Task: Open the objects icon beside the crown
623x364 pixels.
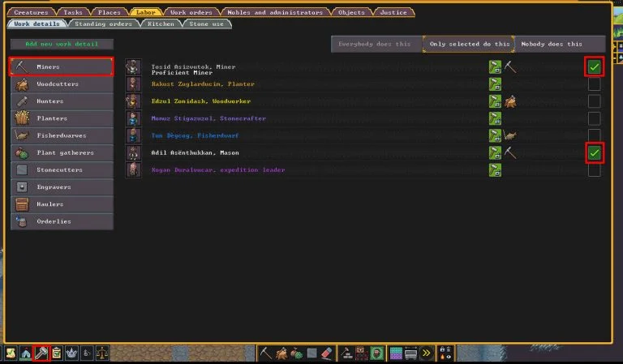Action: click(x=87, y=353)
